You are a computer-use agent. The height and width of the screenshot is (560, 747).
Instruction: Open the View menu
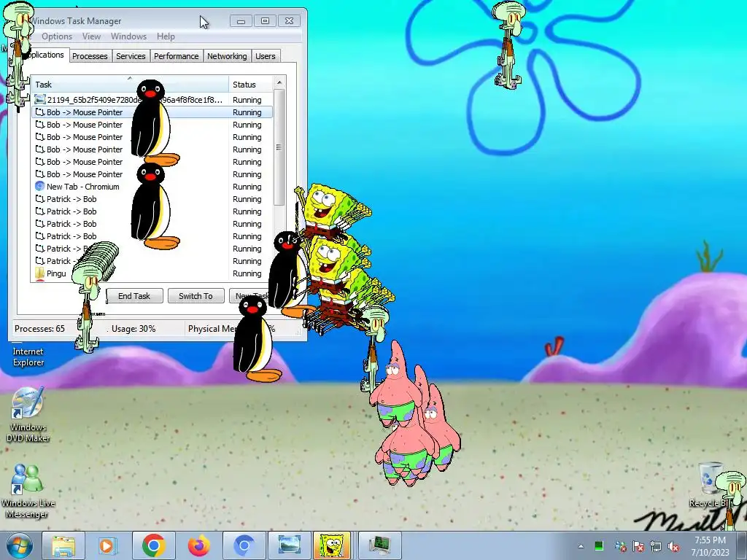91,36
